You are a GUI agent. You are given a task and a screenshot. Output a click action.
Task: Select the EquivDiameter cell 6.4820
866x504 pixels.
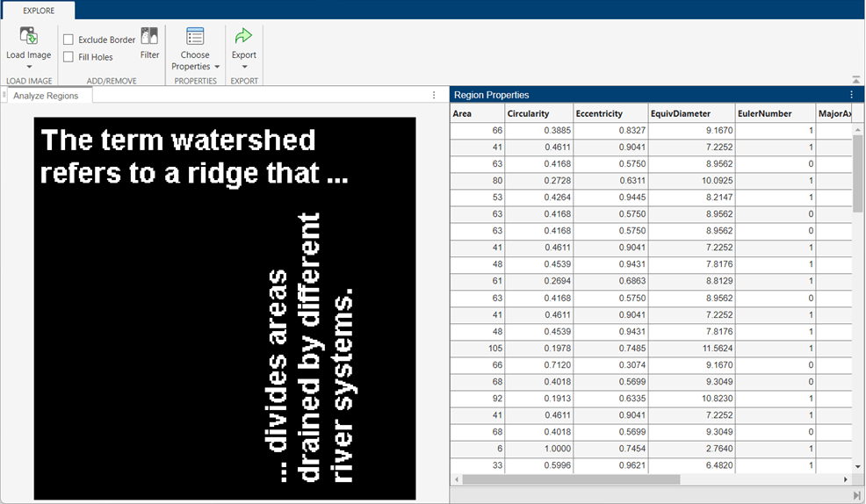tap(692, 465)
